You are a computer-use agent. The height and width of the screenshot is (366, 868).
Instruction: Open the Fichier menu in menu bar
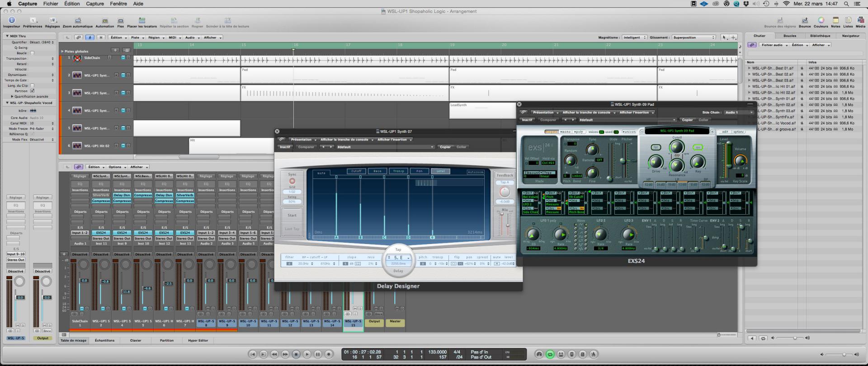pos(51,4)
